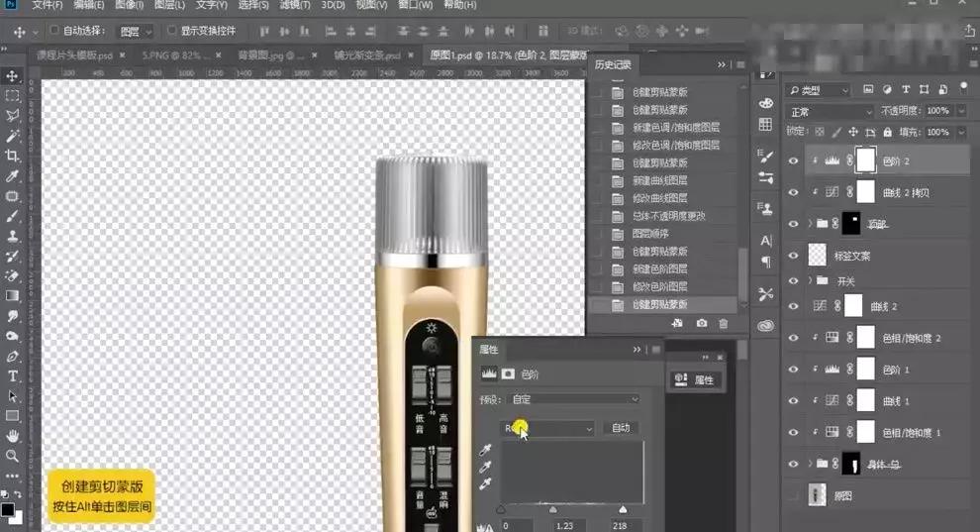This screenshot has height=532, width=980.
Task: Click the midtone levels slider triangle
Action: click(x=552, y=509)
